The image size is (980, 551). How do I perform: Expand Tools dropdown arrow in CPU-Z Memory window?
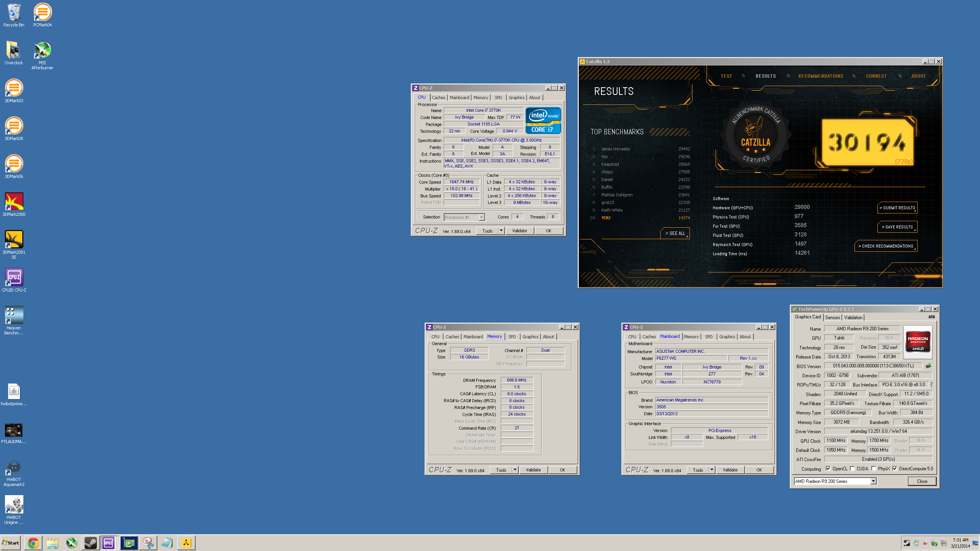point(515,470)
